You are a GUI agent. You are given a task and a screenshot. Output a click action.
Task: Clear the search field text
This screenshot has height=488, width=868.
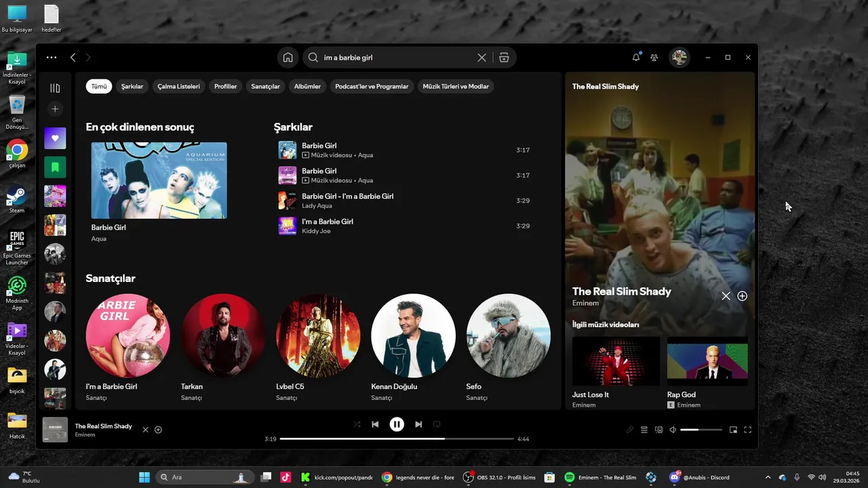482,58
